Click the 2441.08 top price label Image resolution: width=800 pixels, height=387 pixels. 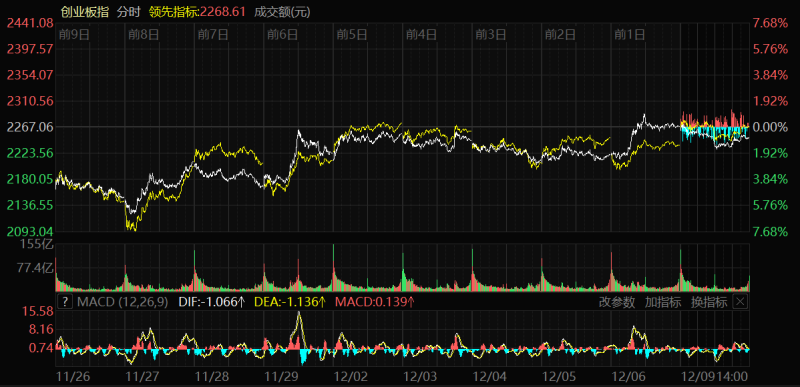(x=30, y=22)
